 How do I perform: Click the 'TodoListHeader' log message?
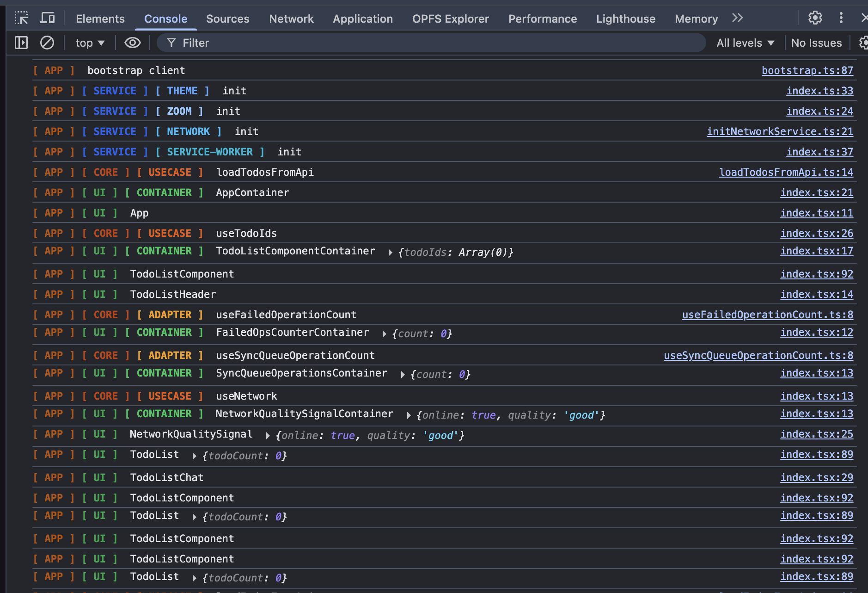point(173,294)
